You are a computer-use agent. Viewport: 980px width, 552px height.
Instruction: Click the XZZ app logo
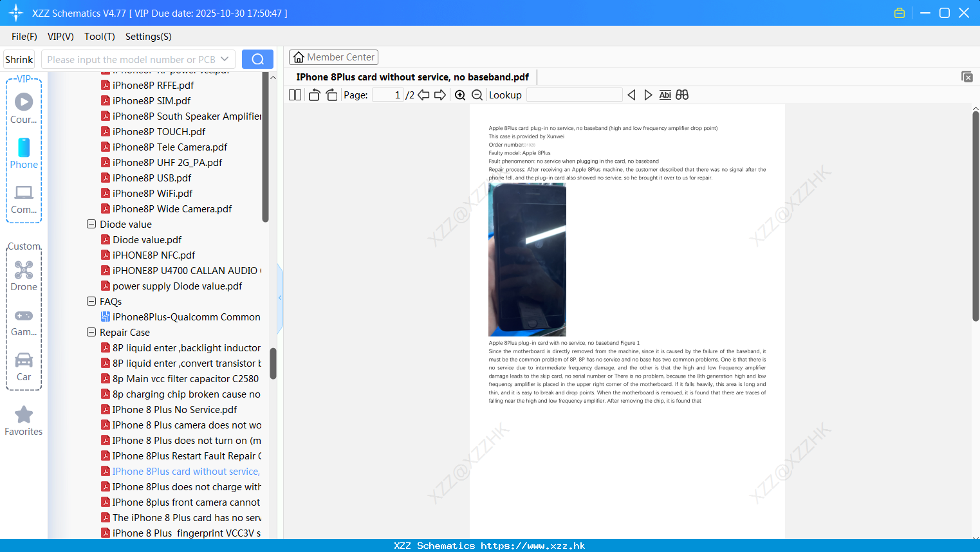[x=16, y=13]
